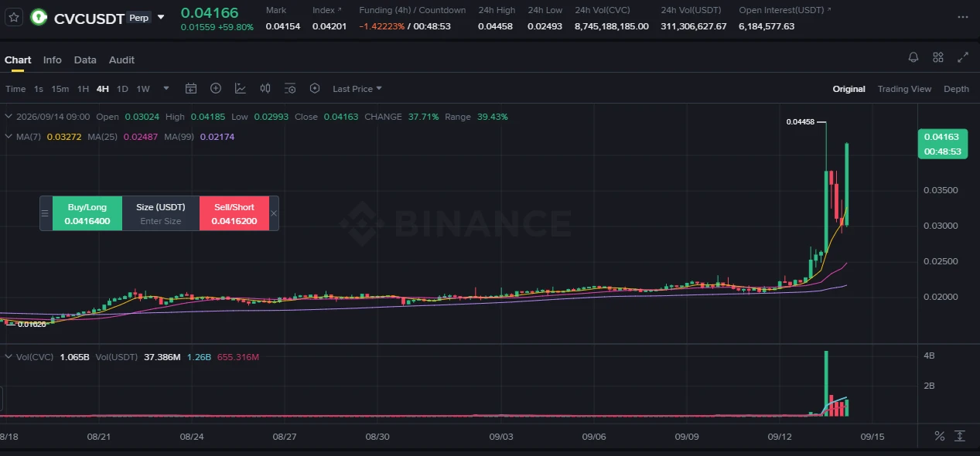The image size is (980, 456).
Task: Add CVCUSDT to favorites with the star icon
Action: 14,17
